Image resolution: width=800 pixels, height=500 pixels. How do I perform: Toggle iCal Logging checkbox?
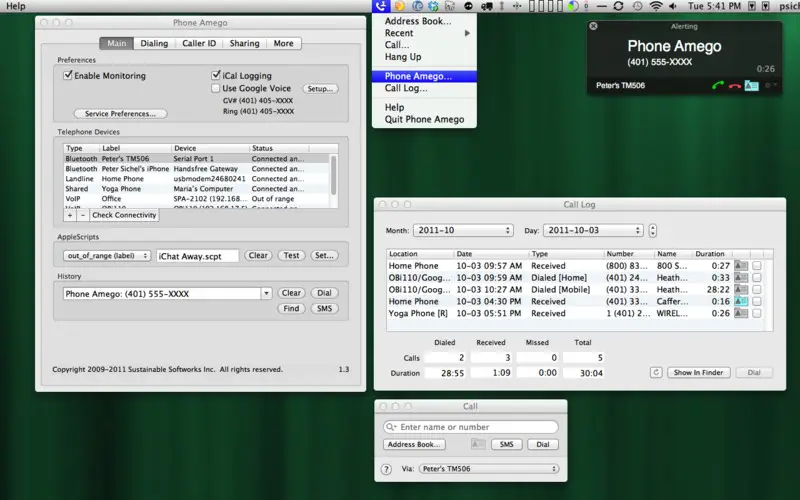216,75
